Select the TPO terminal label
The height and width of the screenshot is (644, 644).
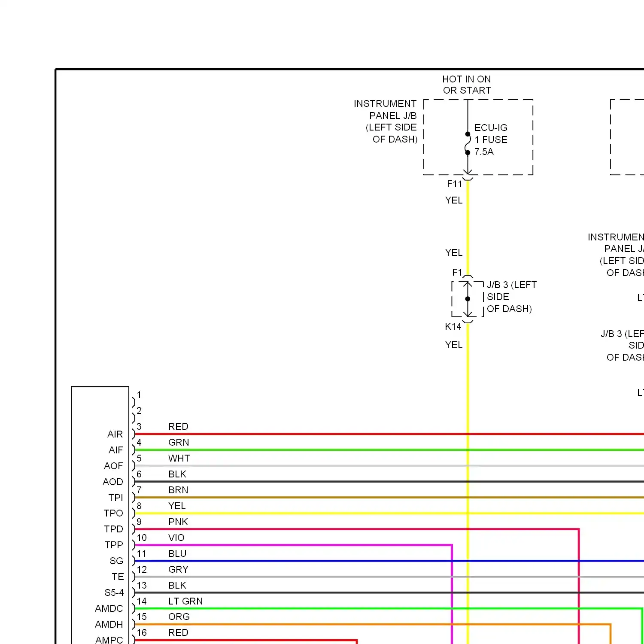click(x=113, y=513)
